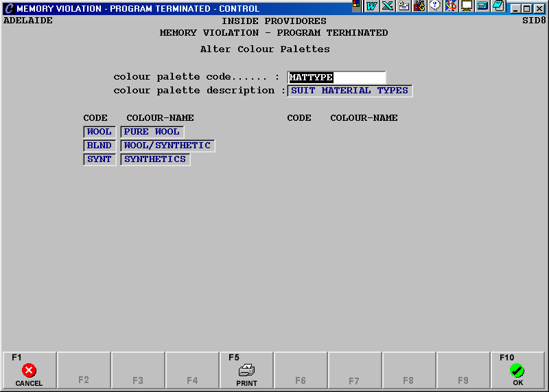Launch Microsoft Excel from the shortcut bar
This screenshot has height=392, width=549.
click(x=387, y=6)
